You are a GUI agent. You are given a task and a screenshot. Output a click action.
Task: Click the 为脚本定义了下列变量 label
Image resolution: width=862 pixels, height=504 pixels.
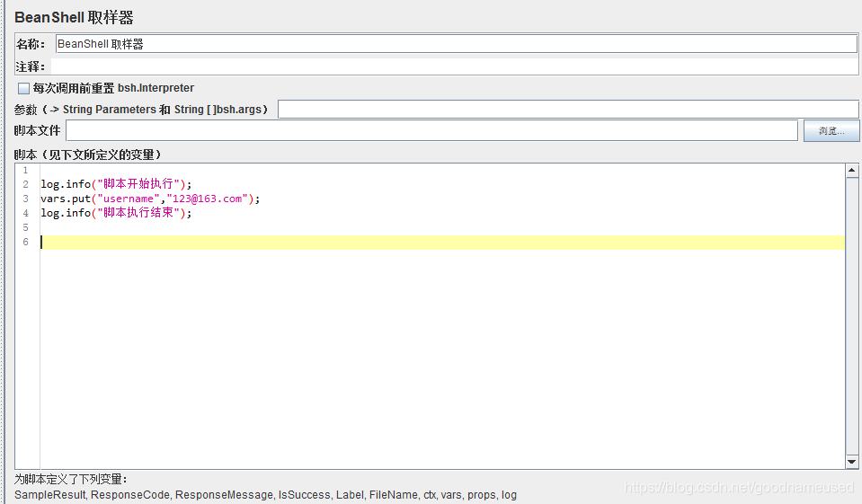coord(70,479)
